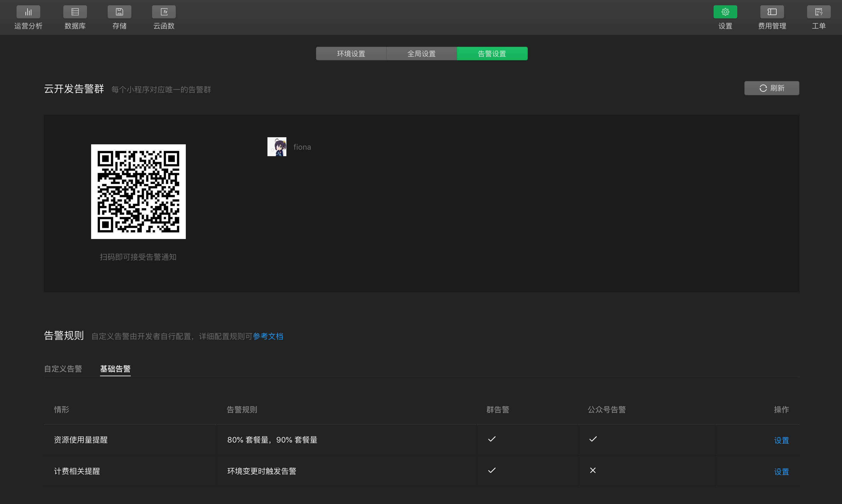
Task: Click the alert group QR code
Action: pyautogui.click(x=138, y=192)
